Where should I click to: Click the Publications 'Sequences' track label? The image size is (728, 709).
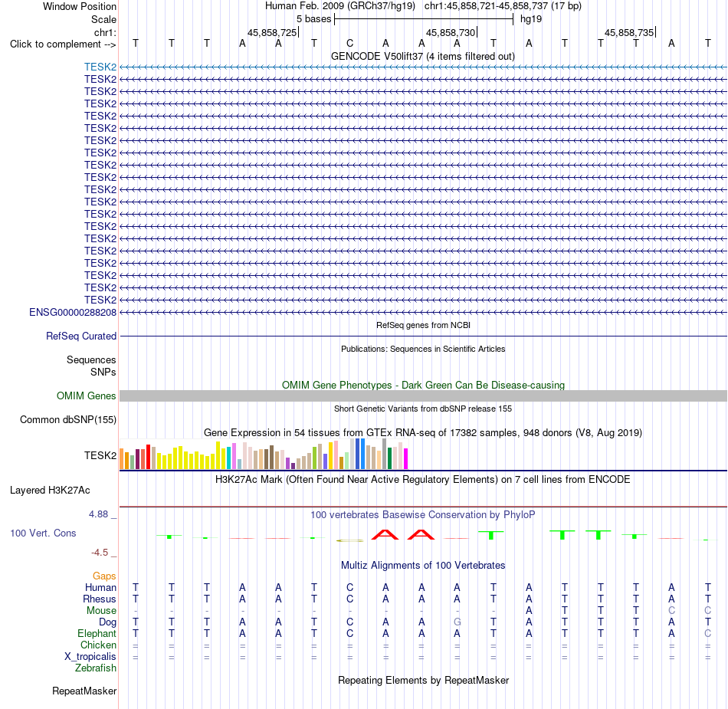91,359
